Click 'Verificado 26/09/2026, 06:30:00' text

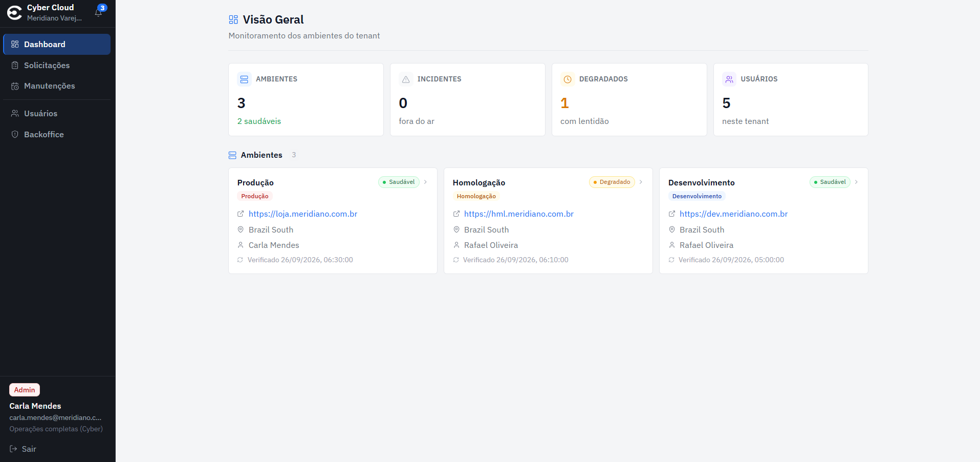pyautogui.click(x=300, y=260)
